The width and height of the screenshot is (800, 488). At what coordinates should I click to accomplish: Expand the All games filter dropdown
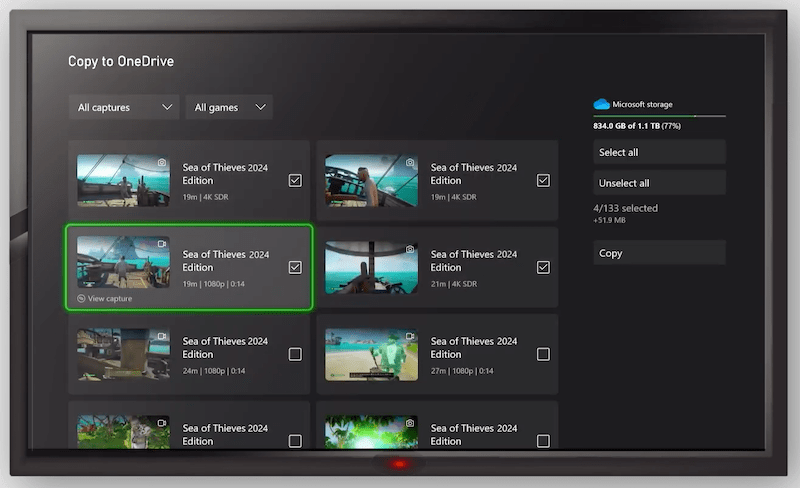click(x=229, y=107)
